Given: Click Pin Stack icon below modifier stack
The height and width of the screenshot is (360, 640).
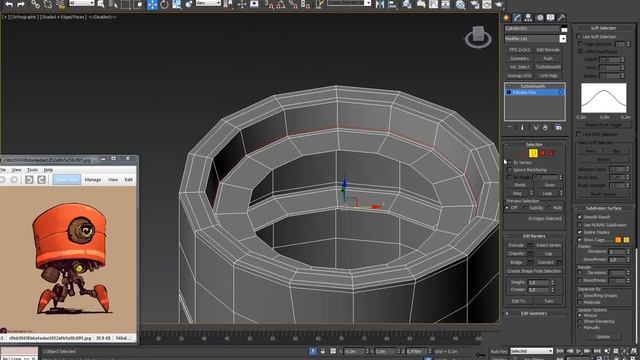Looking at the screenshot, I should tap(509, 128).
